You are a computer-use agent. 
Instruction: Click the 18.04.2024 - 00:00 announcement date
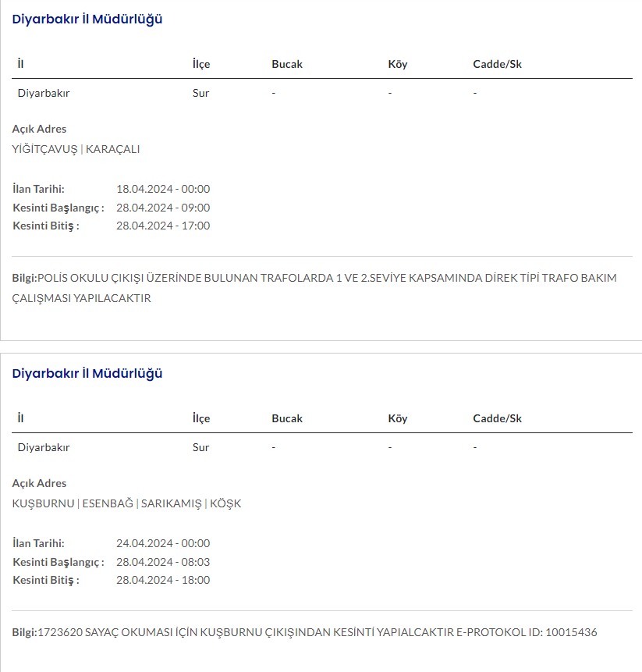point(163,189)
